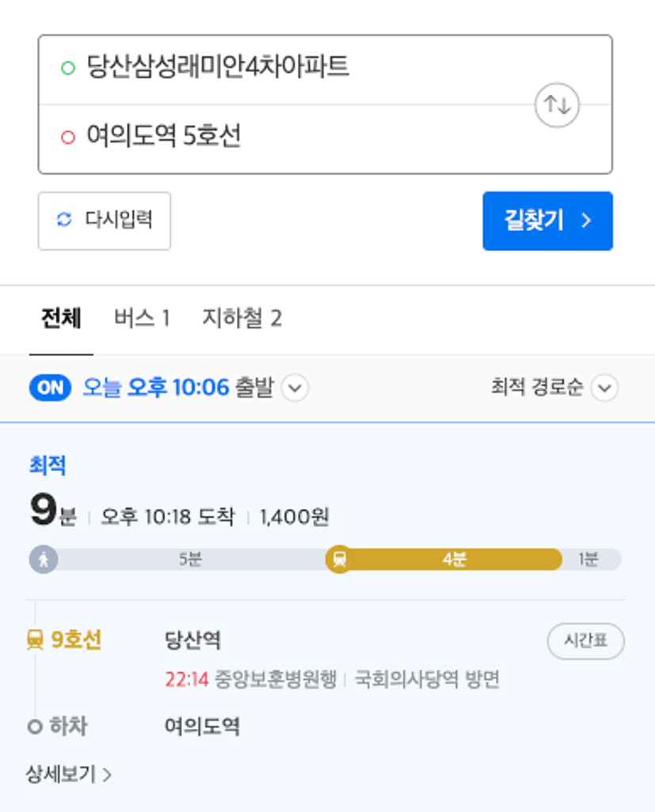Select the 전체 tab
The height and width of the screenshot is (812, 655).
(x=61, y=318)
